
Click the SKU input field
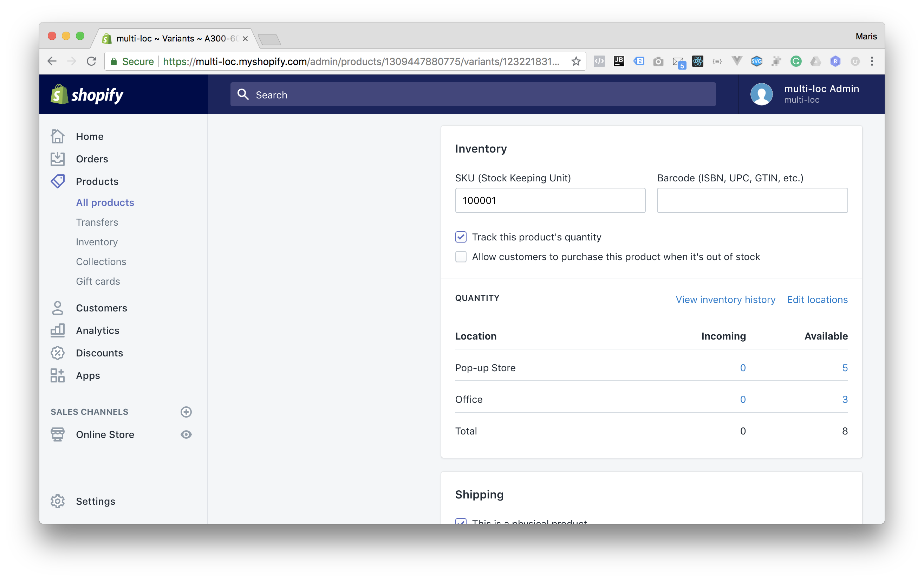[550, 200]
